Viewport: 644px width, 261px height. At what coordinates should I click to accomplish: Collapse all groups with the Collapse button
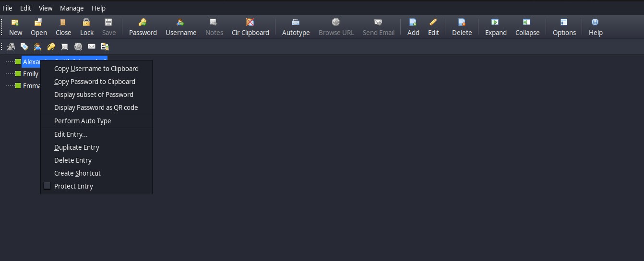[x=527, y=27]
